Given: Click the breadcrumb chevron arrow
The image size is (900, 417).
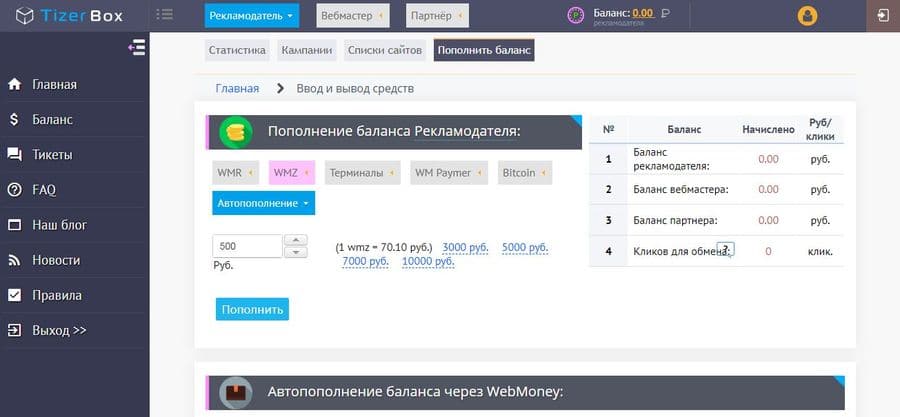Looking at the screenshot, I should [280, 88].
